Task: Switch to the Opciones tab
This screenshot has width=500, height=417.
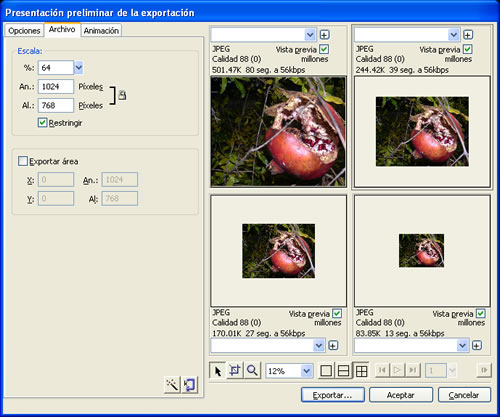Action: pyautogui.click(x=24, y=31)
